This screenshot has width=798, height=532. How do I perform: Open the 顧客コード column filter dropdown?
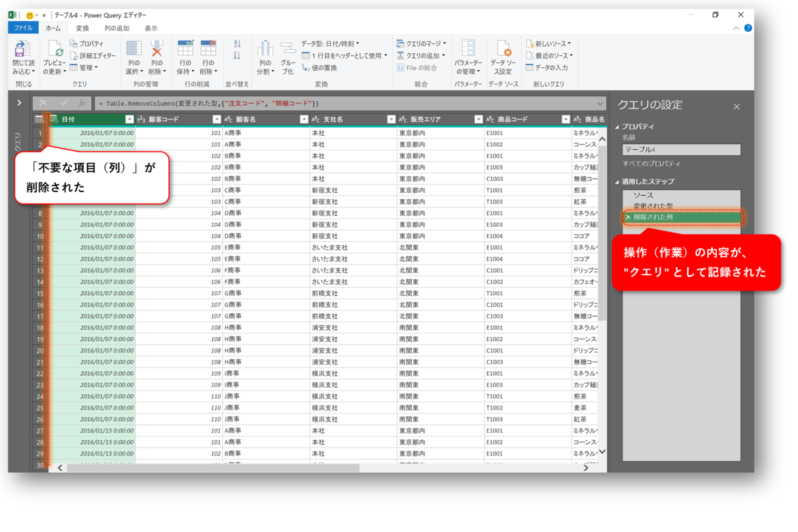pos(217,120)
